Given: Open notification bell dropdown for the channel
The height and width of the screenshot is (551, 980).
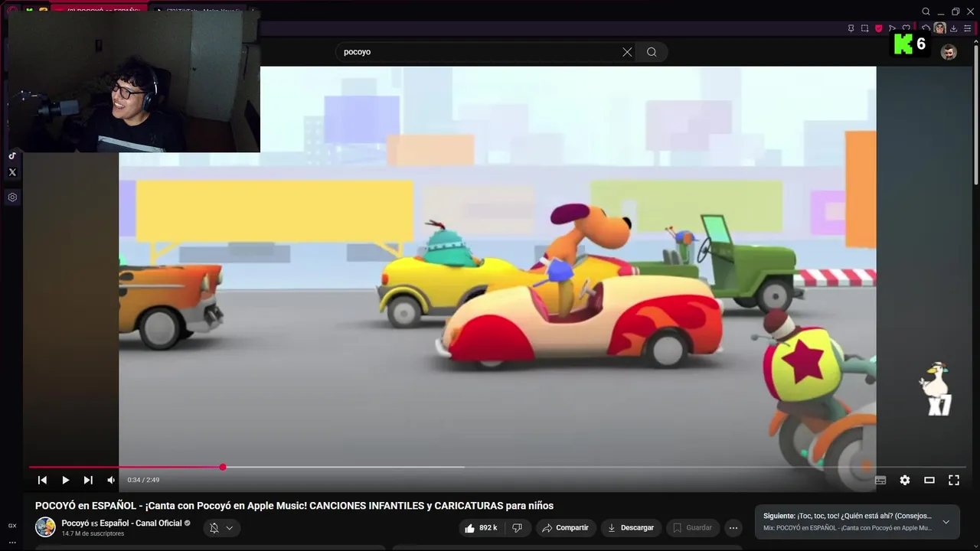Looking at the screenshot, I should pos(221,527).
